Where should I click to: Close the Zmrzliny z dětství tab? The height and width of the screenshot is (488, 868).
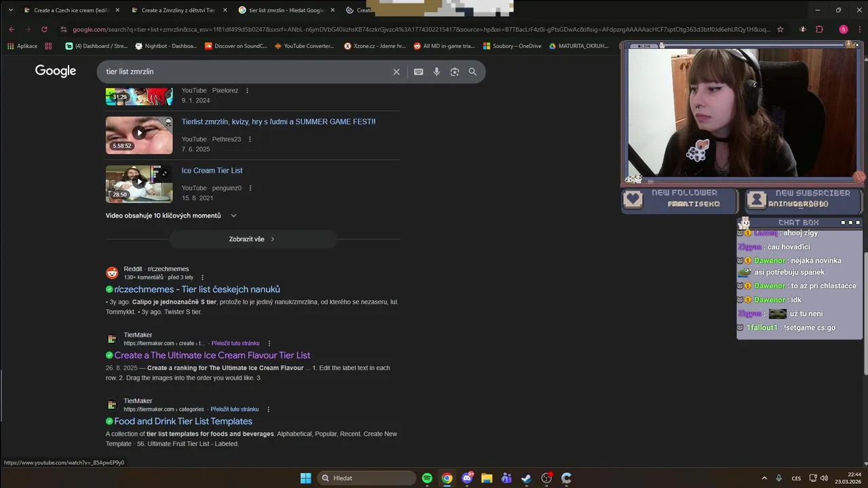click(225, 10)
